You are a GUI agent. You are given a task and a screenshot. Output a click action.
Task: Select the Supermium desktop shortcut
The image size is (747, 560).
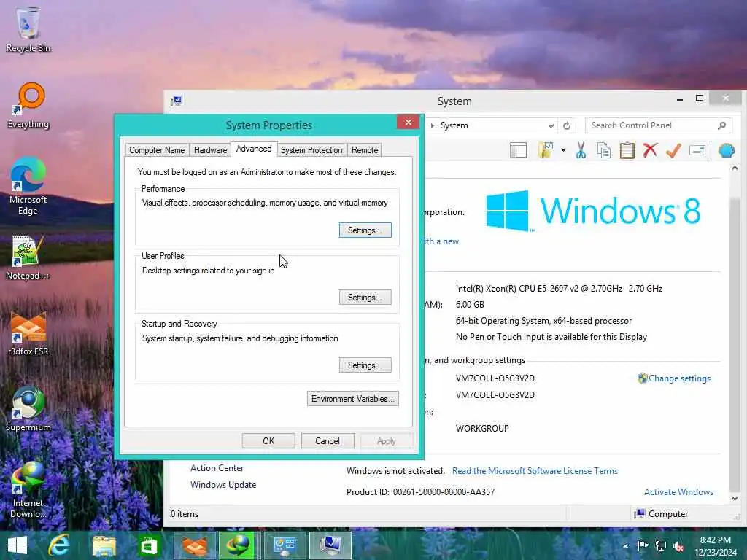28,409
